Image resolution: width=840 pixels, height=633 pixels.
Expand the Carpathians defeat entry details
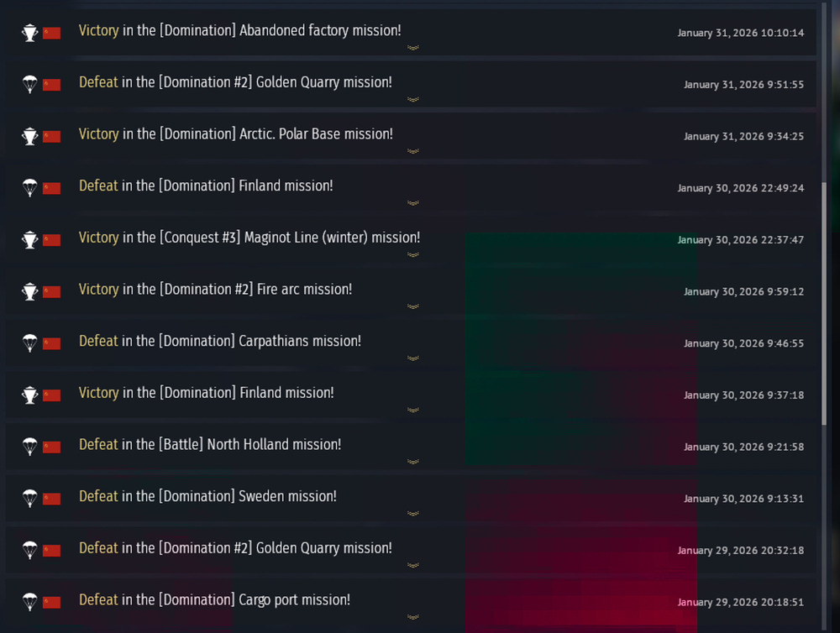[x=413, y=358]
